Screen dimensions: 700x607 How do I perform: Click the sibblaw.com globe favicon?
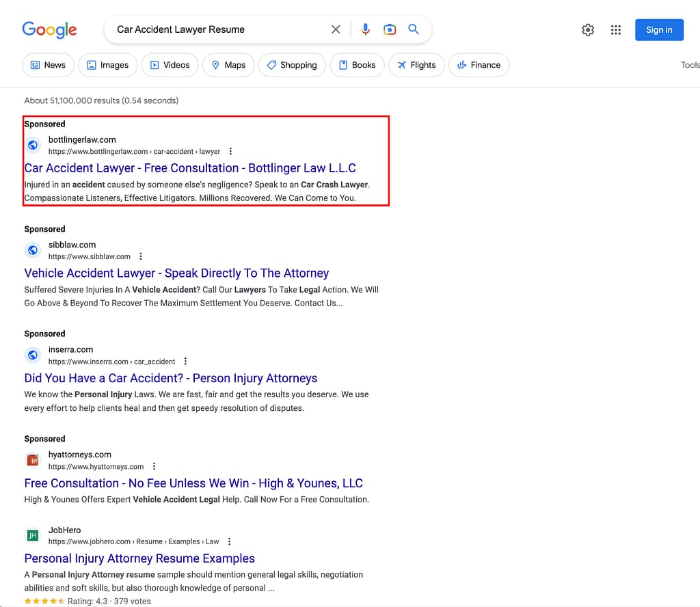pos(33,250)
